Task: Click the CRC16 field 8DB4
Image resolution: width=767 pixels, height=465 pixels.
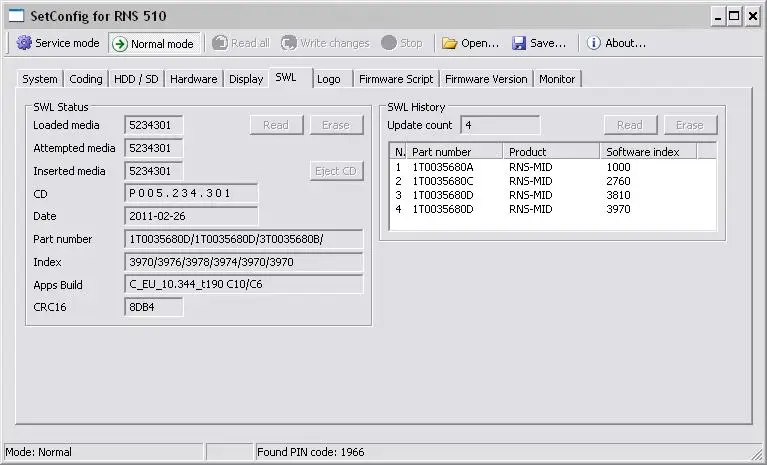Action: [154, 307]
